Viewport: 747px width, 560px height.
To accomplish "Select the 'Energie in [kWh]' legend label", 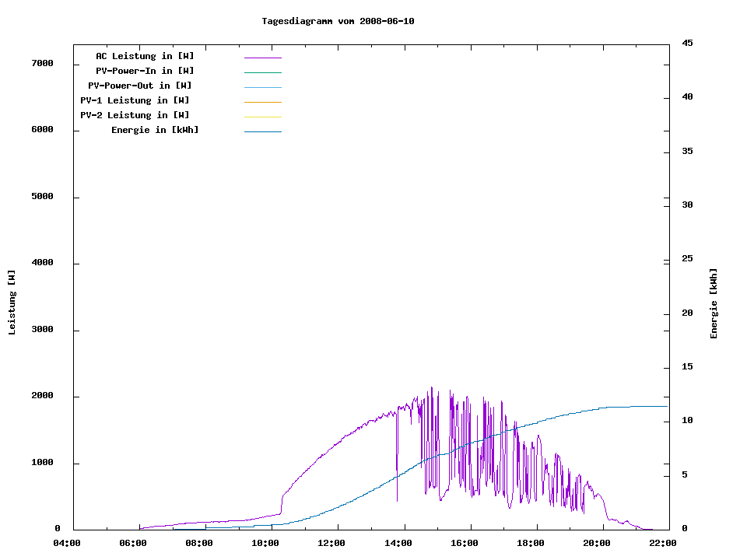I will tap(155, 130).
